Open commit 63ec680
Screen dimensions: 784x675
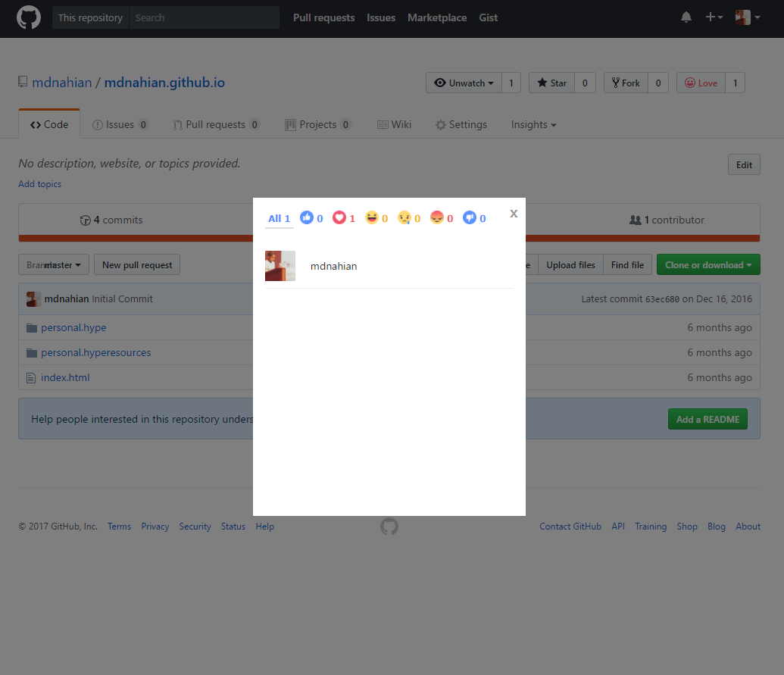click(x=662, y=299)
